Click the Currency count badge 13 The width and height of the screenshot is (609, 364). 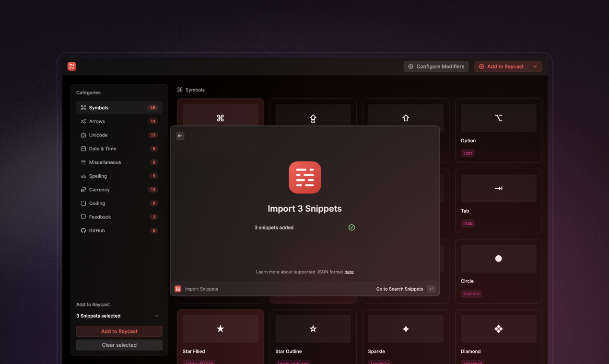click(x=153, y=190)
